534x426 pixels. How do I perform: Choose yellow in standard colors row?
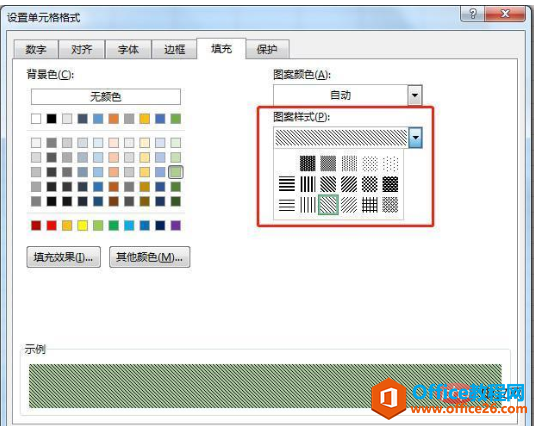pos(82,225)
